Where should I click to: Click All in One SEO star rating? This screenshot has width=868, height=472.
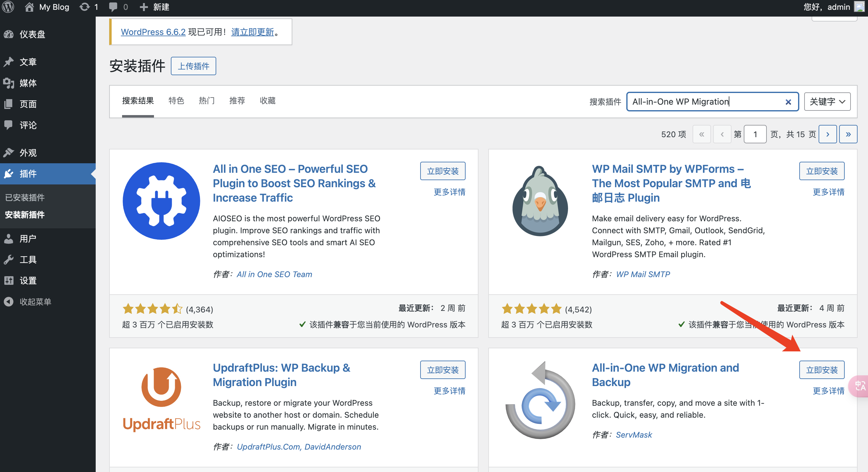[x=152, y=308]
